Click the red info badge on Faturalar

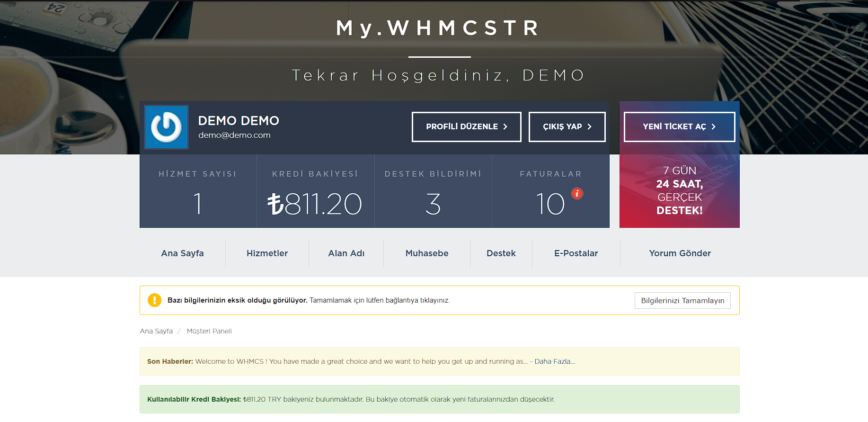pyautogui.click(x=577, y=193)
